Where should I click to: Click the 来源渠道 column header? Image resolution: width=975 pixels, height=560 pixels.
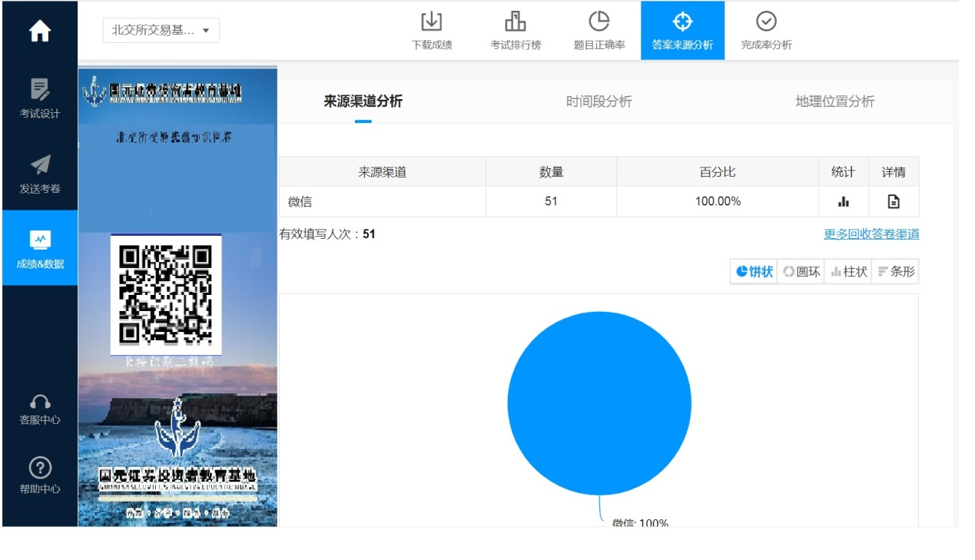pos(383,172)
